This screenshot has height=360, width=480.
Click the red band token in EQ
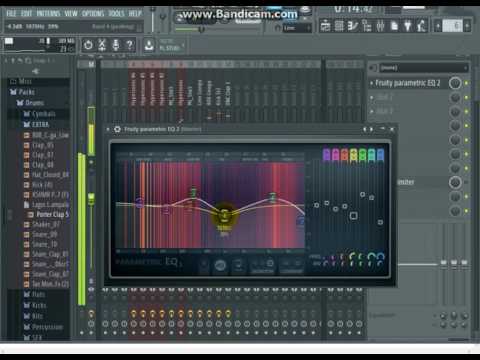(344, 155)
